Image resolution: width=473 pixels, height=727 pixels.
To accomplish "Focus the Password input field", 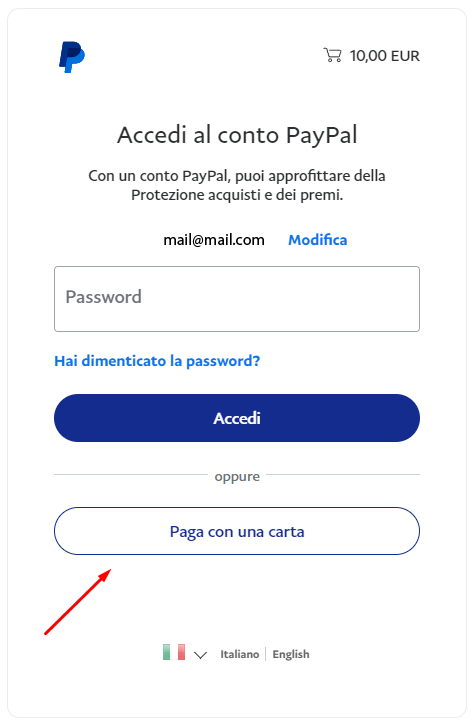I will click(237, 299).
